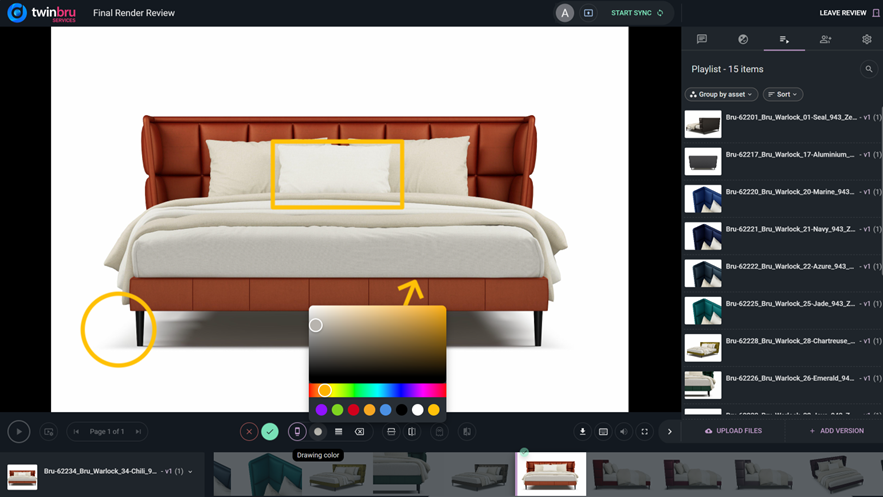
Task: Open the user avatar A
Action: [565, 13]
